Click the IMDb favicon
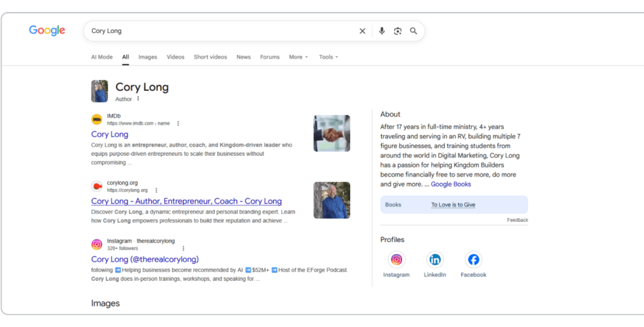The height and width of the screenshot is (327, 644). (97, 120)
